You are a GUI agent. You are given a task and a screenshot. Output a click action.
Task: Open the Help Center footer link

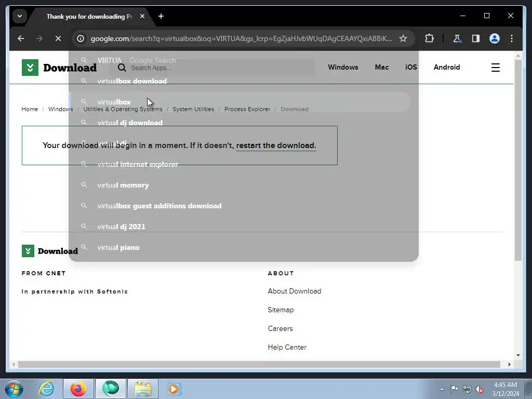pos(287,347)
